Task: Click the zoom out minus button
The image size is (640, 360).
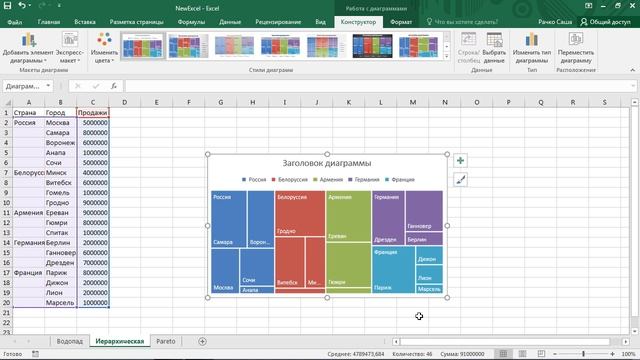Action: [x=555, y=354]
